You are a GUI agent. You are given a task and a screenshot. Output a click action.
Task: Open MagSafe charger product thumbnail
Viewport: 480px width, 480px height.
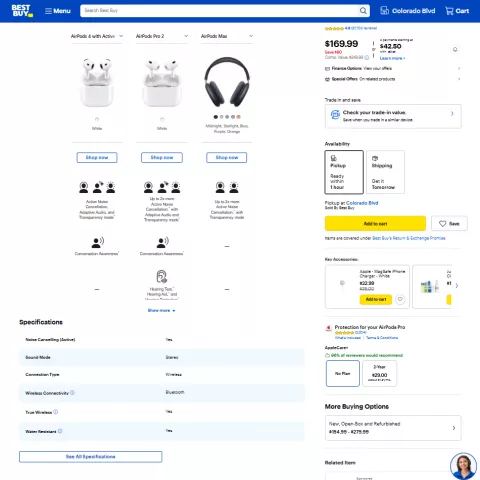click(x=342, y=285)
